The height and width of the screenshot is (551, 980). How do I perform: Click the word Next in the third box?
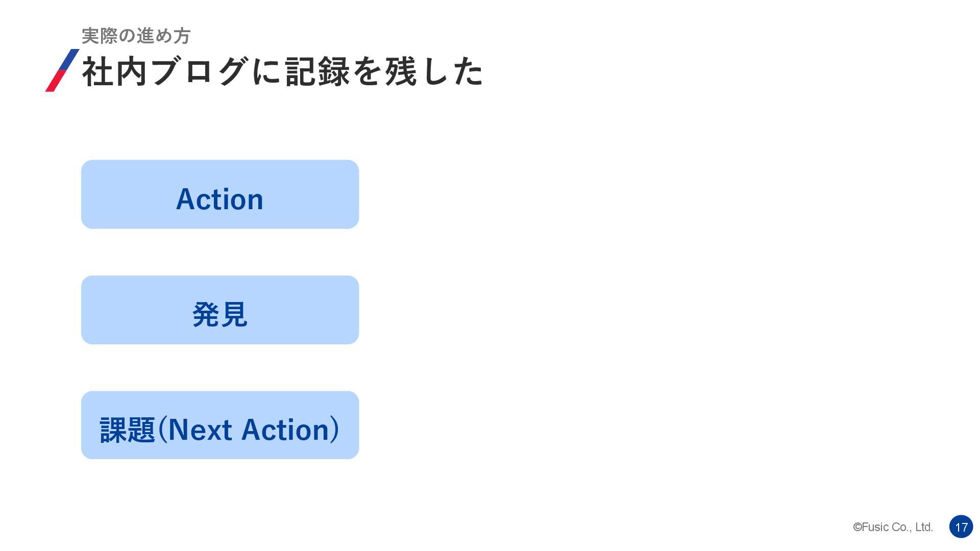point(200,430)
